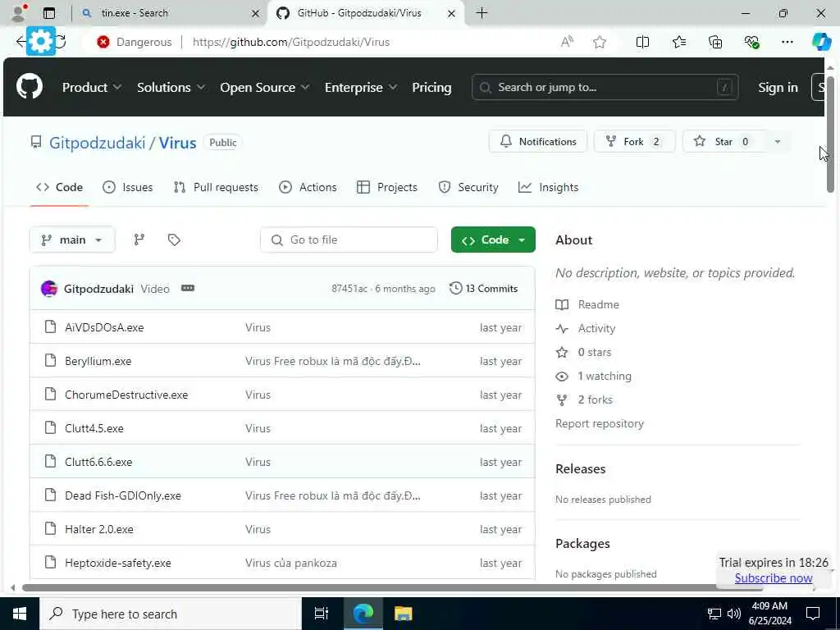The image size is (840, 630).
Task: Expand commit message details ellipsis
Action: (x=188, y=288)
